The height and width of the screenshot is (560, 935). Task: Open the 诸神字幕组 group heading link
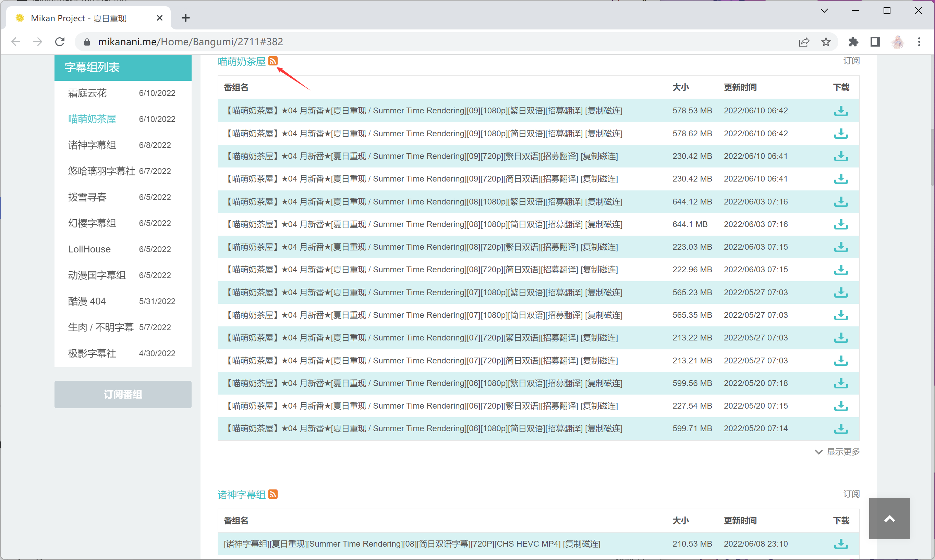click(x=242, y=494)
